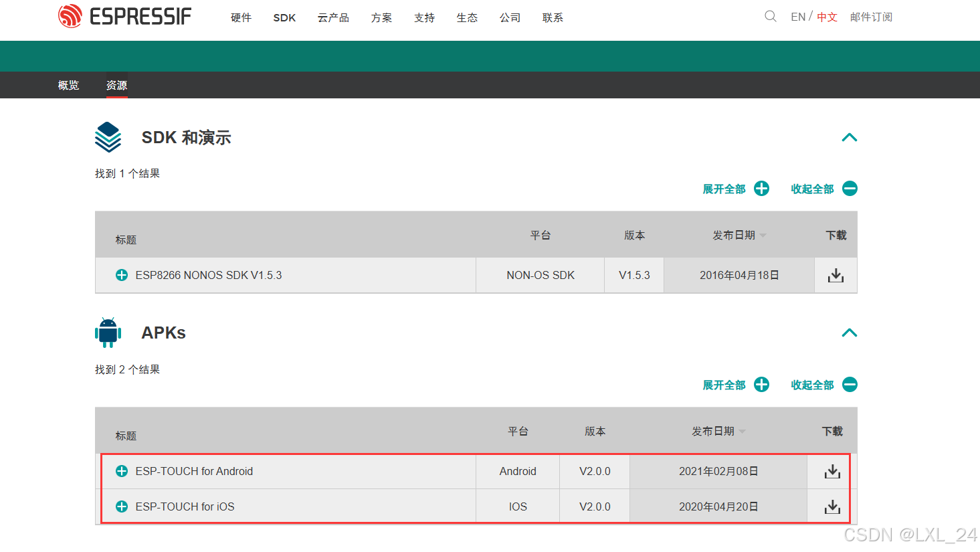This screenshot has height=552, width=980.
Task: Open the 支持 menu
Action: point(424,18)
